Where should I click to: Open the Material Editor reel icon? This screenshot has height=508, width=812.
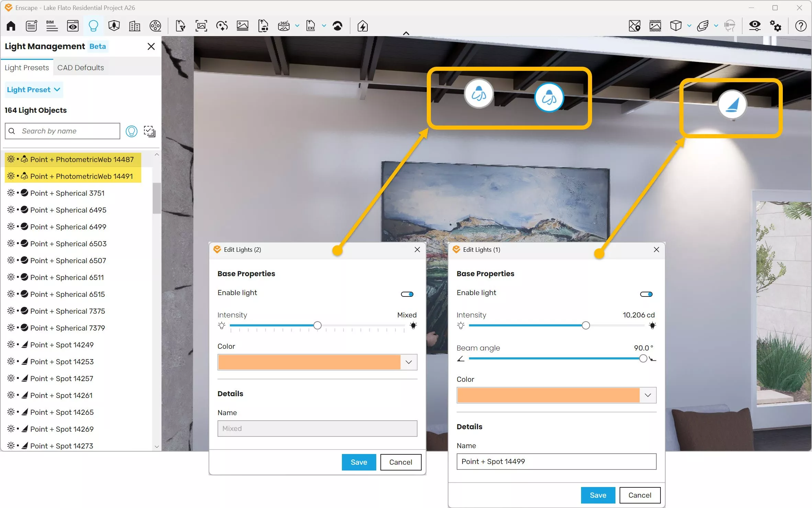[155, 26]
